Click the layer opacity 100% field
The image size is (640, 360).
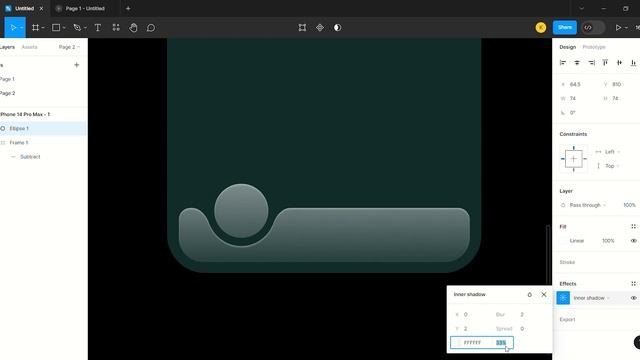pos(629,205)
